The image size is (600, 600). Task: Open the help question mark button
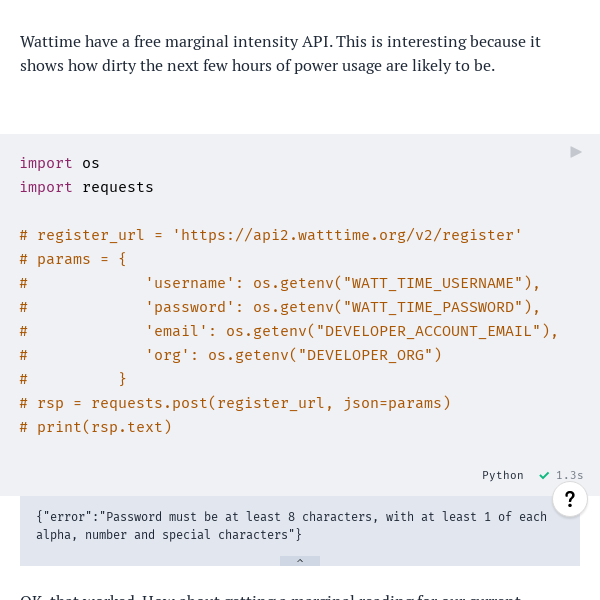click(x=569, y=499)
